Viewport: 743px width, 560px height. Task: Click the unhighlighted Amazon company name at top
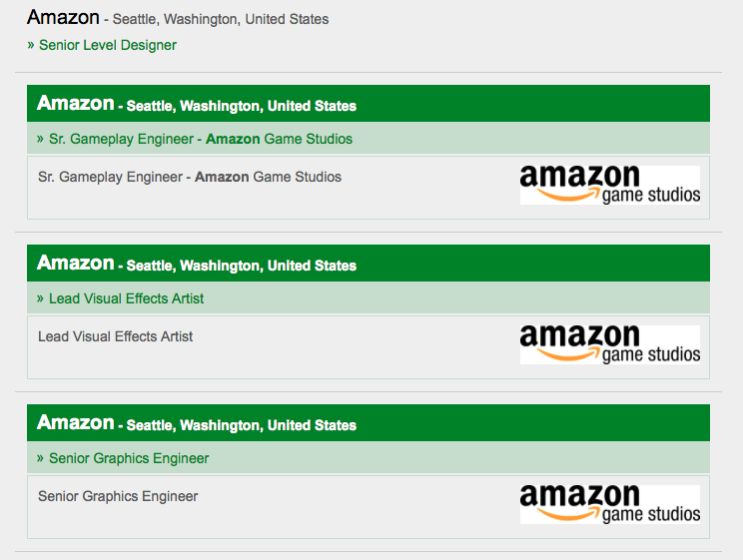point(63,17)
